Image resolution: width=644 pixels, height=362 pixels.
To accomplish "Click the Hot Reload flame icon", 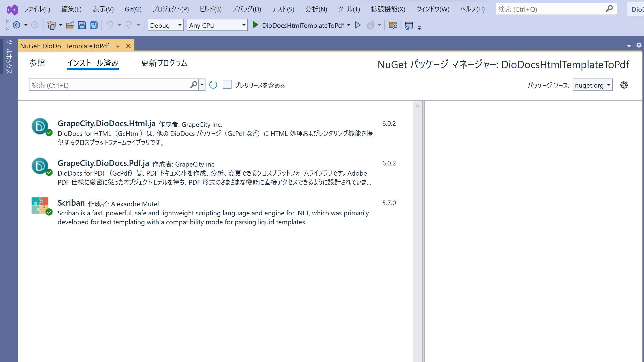I will click(x=371, y=25).
